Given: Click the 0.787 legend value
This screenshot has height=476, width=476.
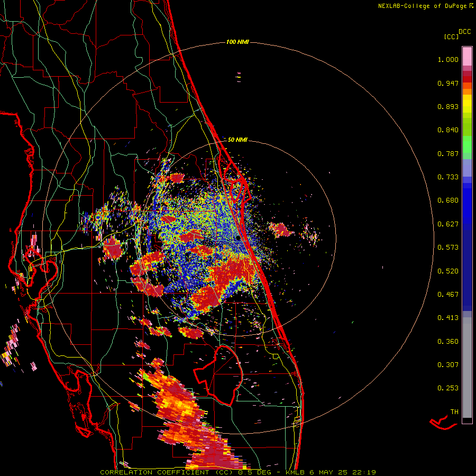Looking at the screenshot, I should [448, 153].
